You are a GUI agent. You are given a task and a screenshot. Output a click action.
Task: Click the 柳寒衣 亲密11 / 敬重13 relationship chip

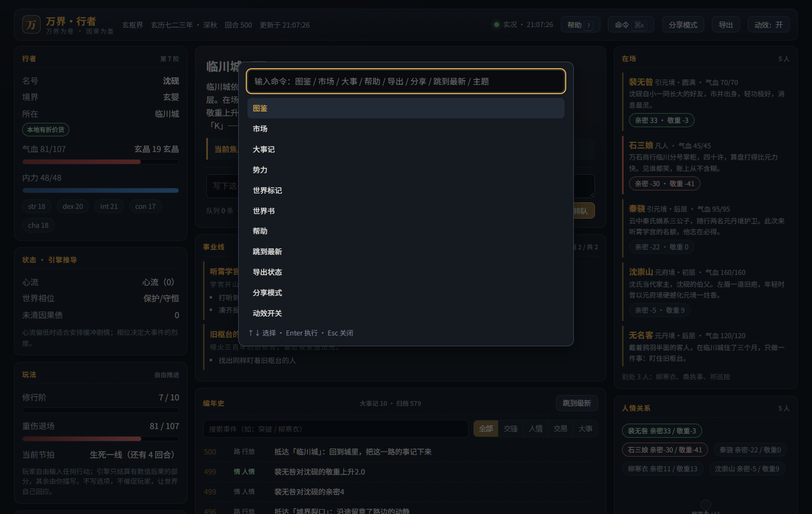[663, 469]
